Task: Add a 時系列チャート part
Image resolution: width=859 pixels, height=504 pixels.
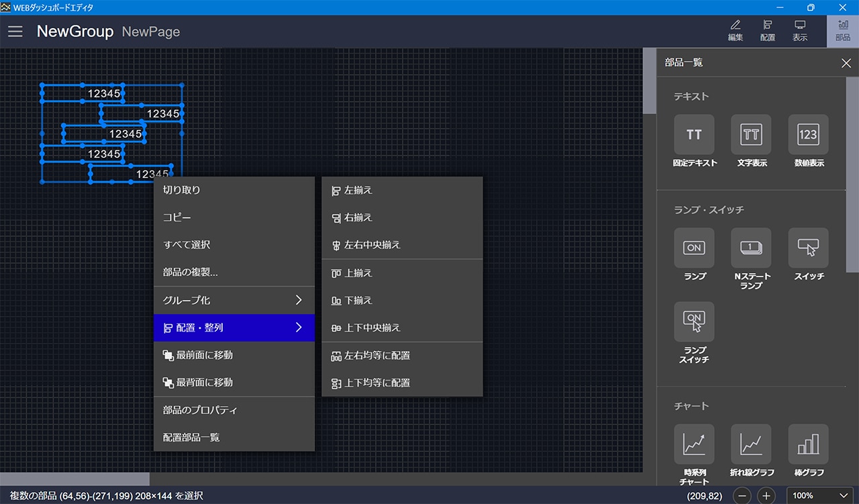Action: coord(694,444)
